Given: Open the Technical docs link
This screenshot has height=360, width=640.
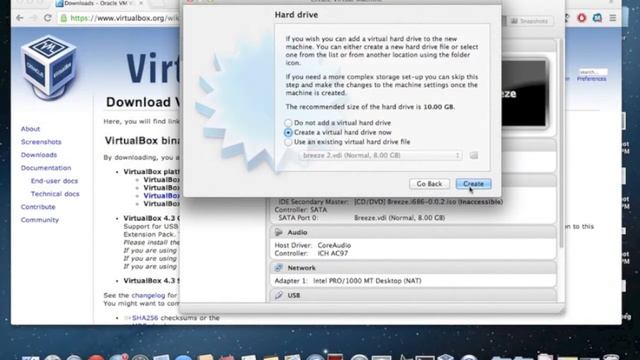Looking at the screenshot, I should pyautogui.click(x=55, y=194).
